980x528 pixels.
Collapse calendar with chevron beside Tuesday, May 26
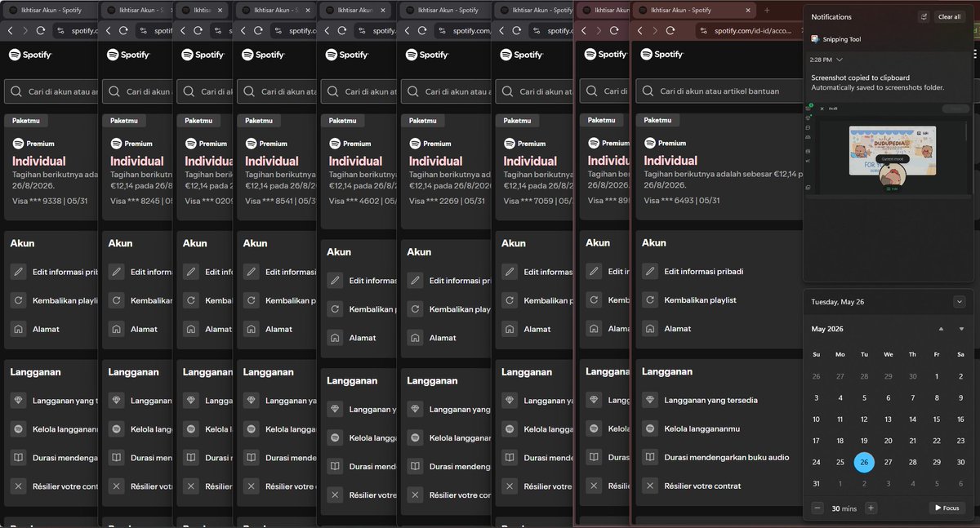click(x=959, y=302)
